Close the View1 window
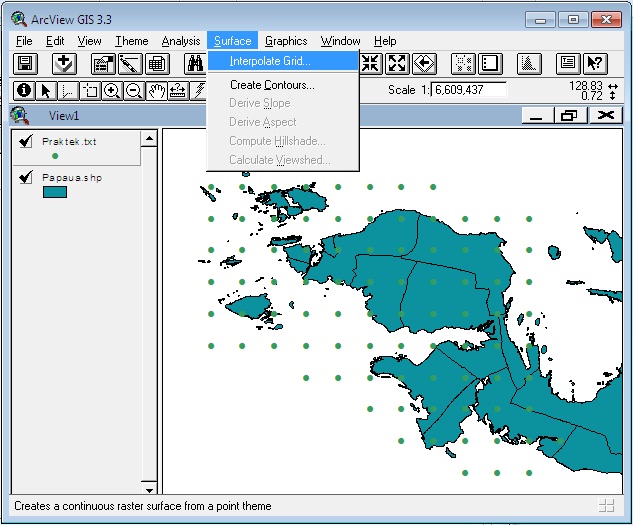633x525 pixels. [605, 116]
